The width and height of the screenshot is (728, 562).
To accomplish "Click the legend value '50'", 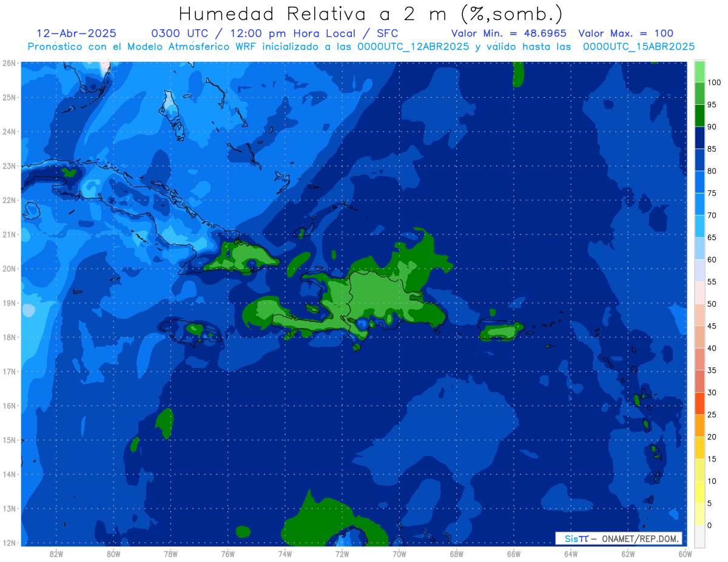I will click(712, 304).
